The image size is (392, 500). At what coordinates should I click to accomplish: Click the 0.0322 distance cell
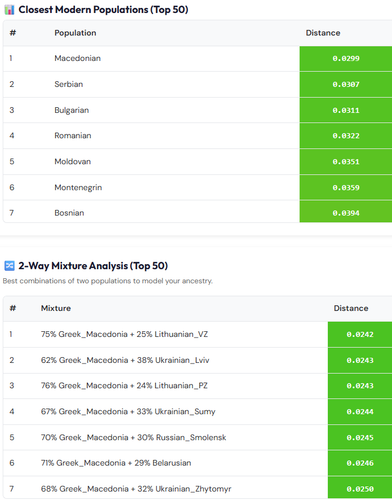(346, 136)
